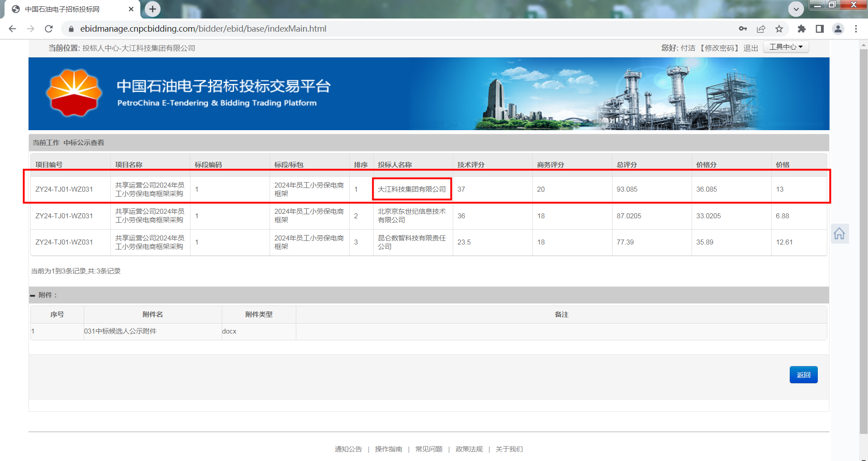868x461 pixels.
Task: Click the vertical page scrollbar
Action: click(863, 226)
